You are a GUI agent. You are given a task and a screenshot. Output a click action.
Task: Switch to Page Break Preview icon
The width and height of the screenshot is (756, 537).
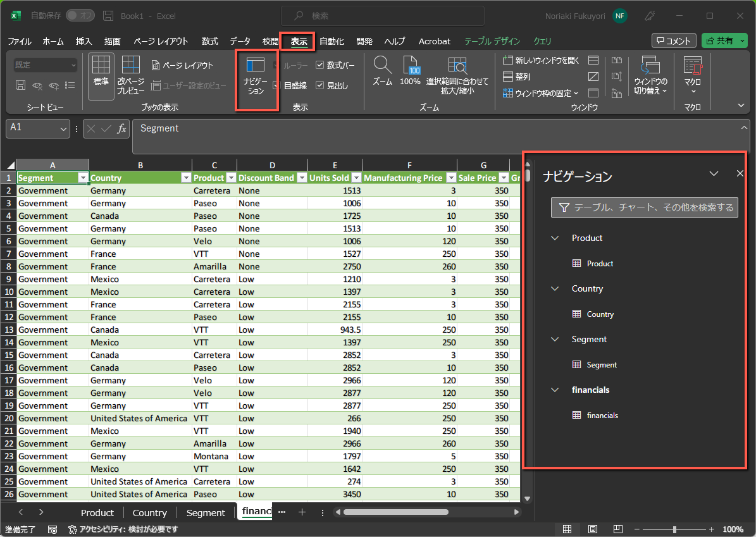131,66
